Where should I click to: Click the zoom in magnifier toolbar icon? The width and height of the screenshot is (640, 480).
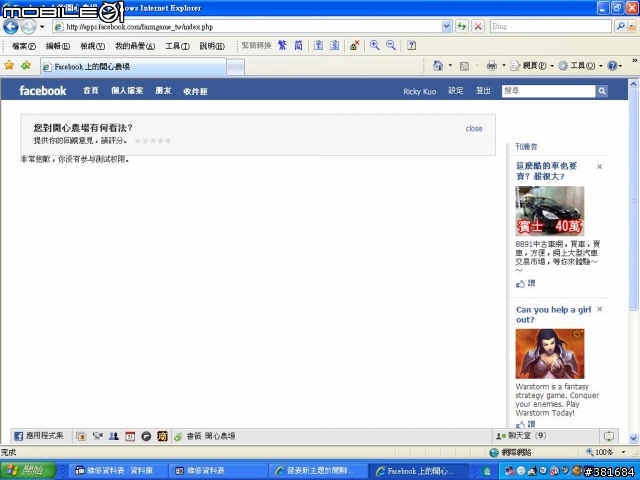(x=374, y=45)
